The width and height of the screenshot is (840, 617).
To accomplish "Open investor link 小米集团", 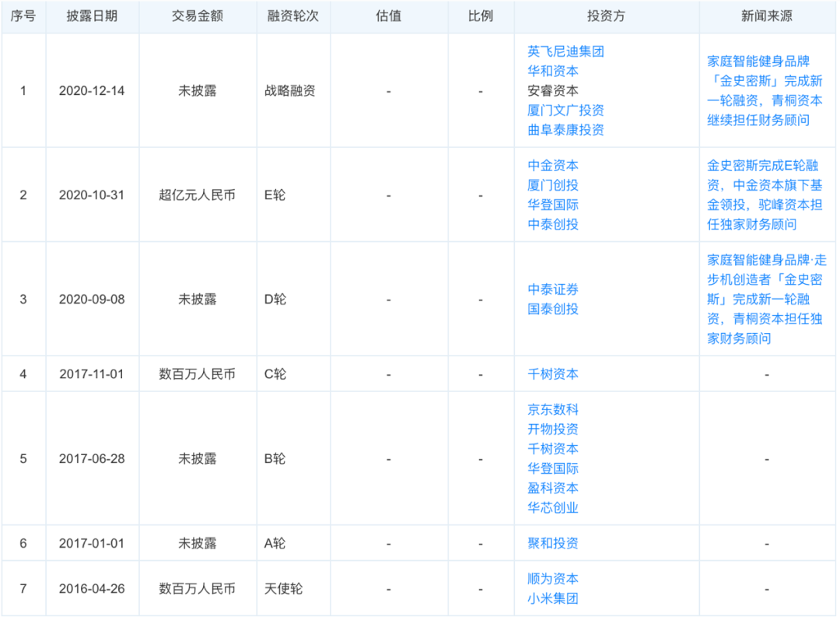I will (x=553, y=599).
